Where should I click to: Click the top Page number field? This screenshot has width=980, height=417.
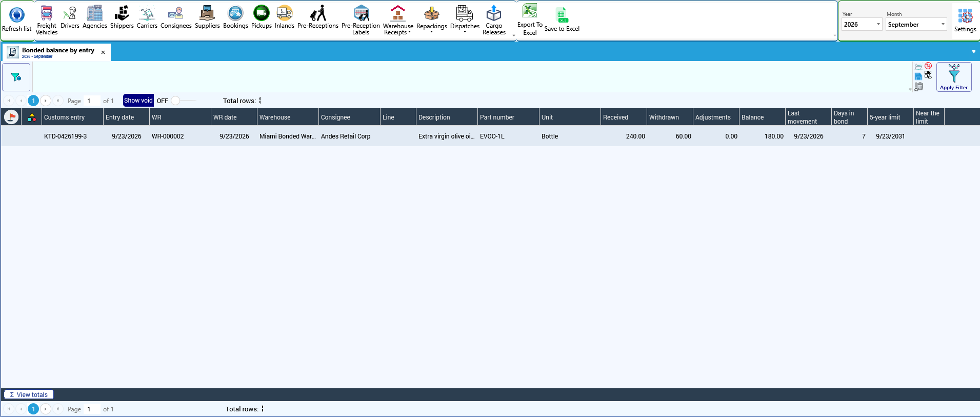pyautogui.click(x=92, y=101)
